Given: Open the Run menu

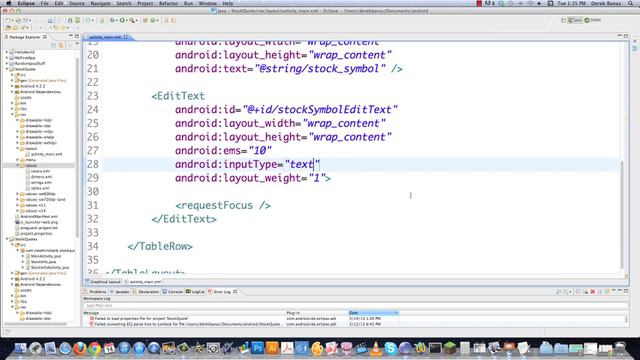Looking at the screenshot, I should coord(188,3).
